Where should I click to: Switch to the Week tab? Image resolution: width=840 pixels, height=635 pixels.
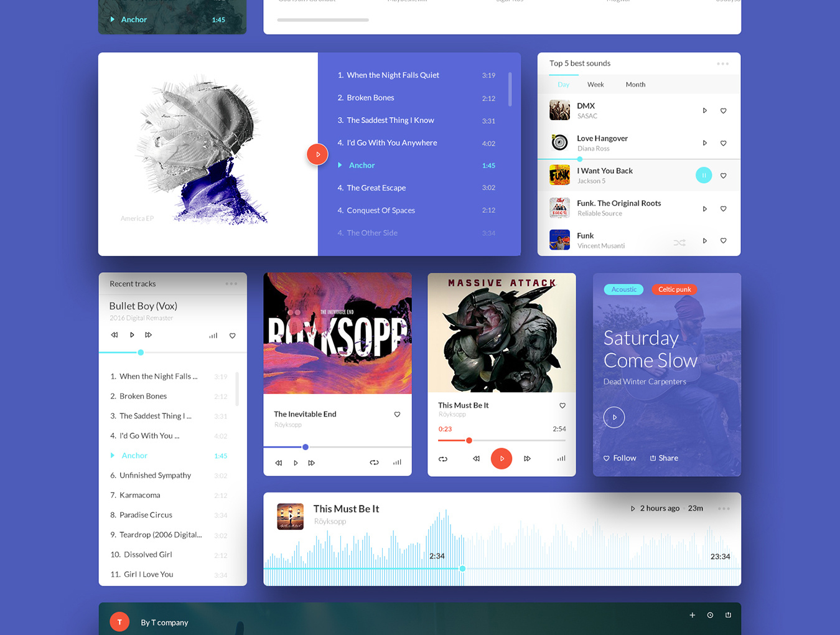click(595, 85)
